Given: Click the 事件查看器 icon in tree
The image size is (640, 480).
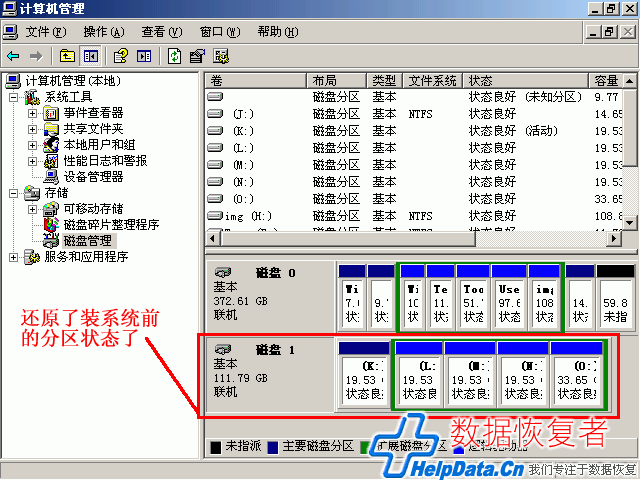Looking at the screenshot, I should click(51, 113).
